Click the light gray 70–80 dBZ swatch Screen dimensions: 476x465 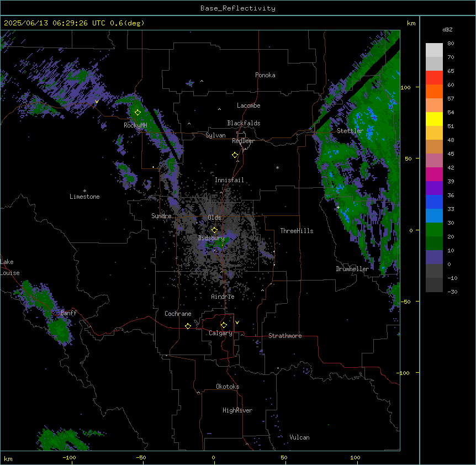coord(434,50)
